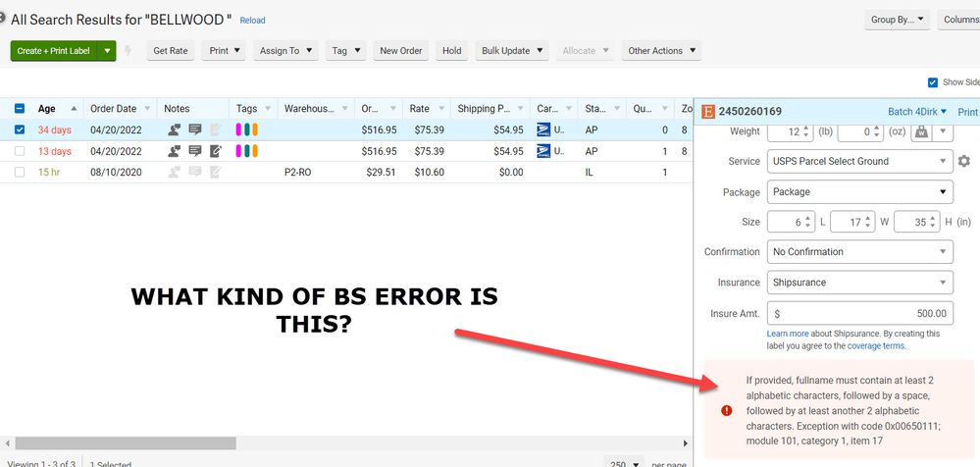The image size is (980, 467).
Task: Open the Confirmation dropdown
Action: (859, 252)
